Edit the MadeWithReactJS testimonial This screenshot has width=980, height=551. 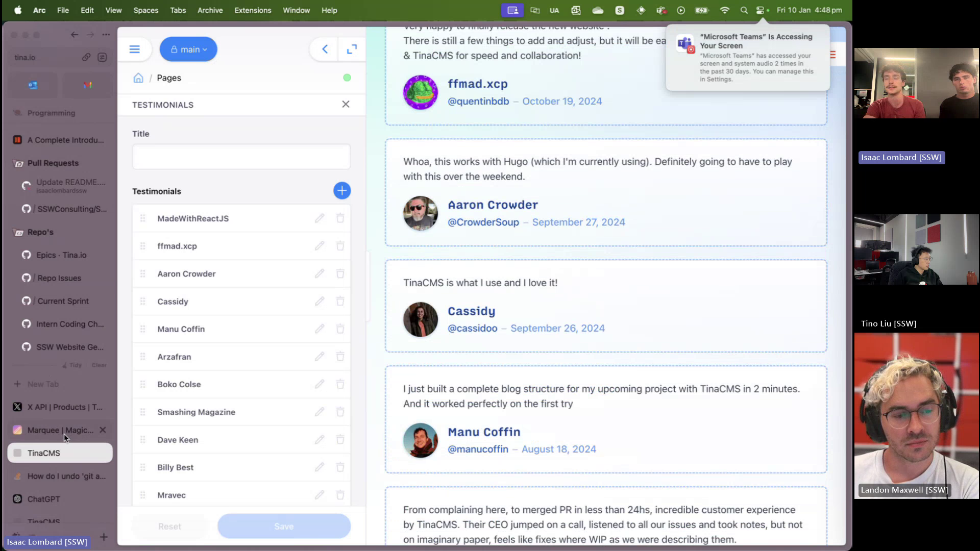coord(320,218)
